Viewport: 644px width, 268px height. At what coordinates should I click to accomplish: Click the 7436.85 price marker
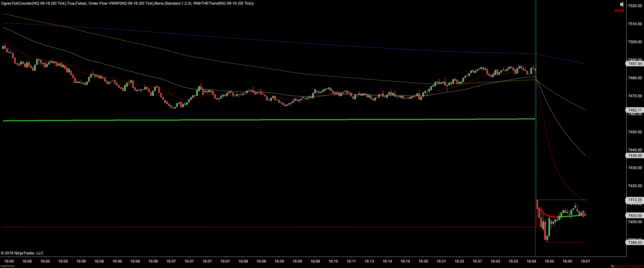(x=635, y=156)
